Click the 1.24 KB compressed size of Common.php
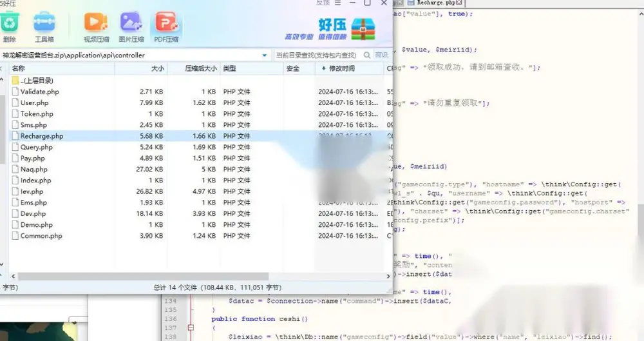The image size is (644, 341). [x=204, y=236]
